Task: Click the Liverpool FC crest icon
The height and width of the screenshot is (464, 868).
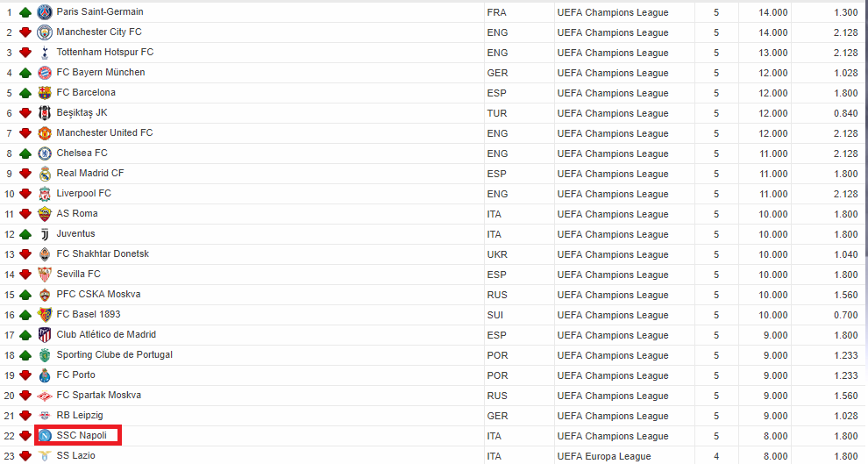Action: point(45,194)
